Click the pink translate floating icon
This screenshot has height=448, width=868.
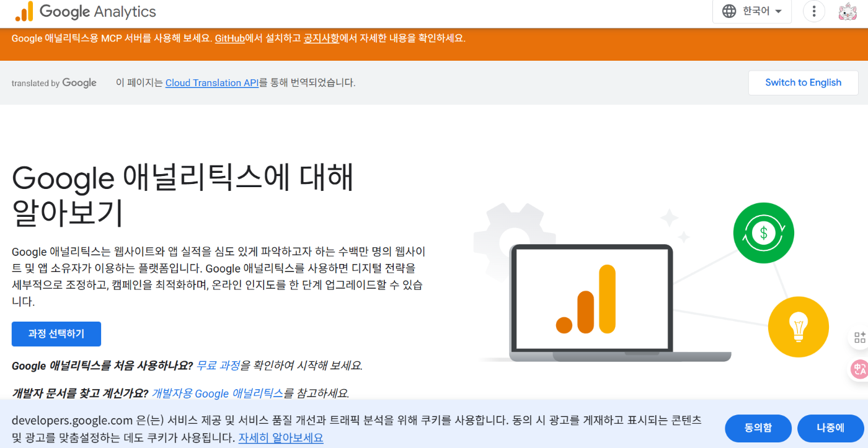[859, 370]
